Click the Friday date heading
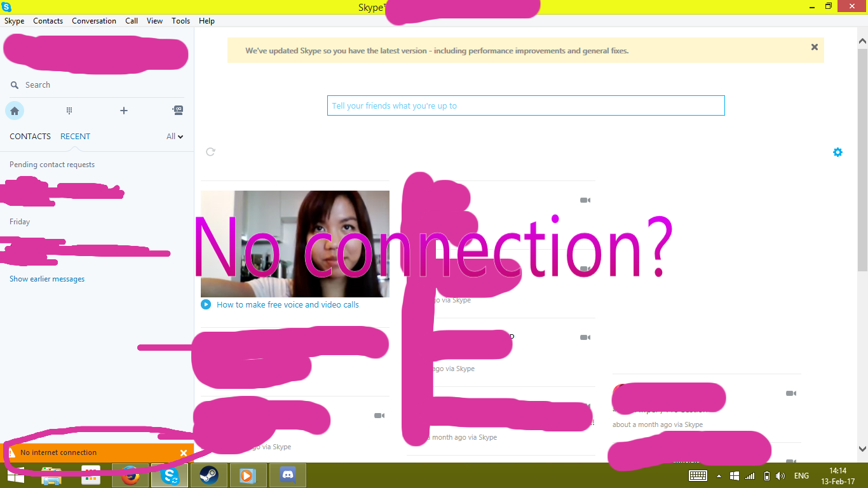Image resolution: width=868 pixels, height=488 pixels. pyautogui.click(x=20, y=222)
